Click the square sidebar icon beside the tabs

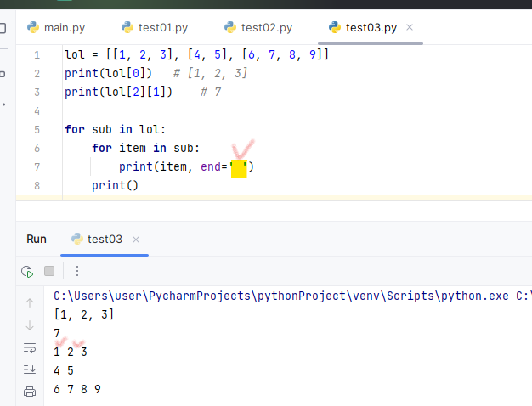(x=3, y=27)
